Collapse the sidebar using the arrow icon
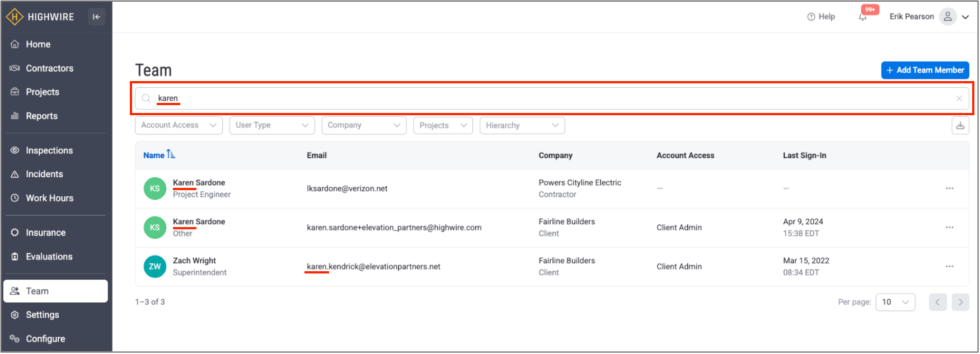The height and width of the screenshot is (354, 980). point(96,17)
